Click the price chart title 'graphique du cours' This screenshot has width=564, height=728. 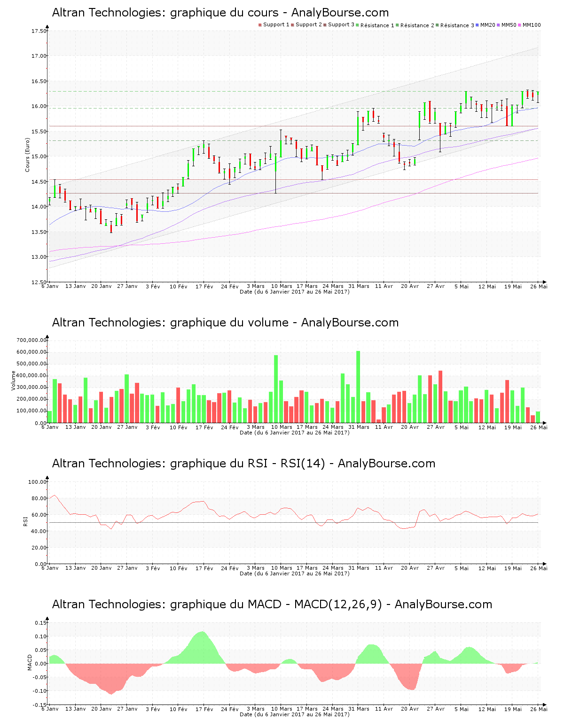click(220, 13)
